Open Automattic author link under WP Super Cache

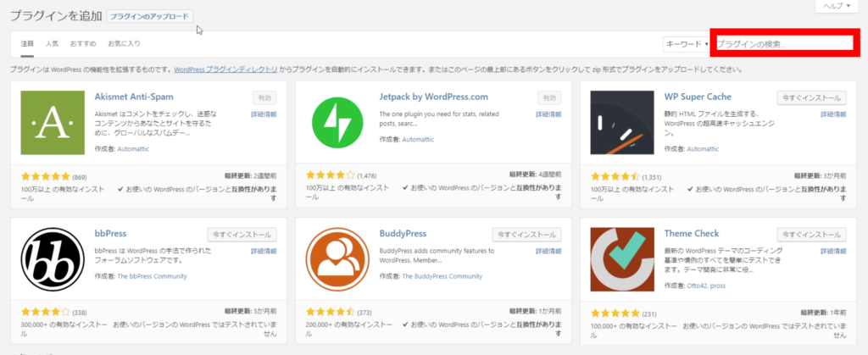click(x=703, y=149)
